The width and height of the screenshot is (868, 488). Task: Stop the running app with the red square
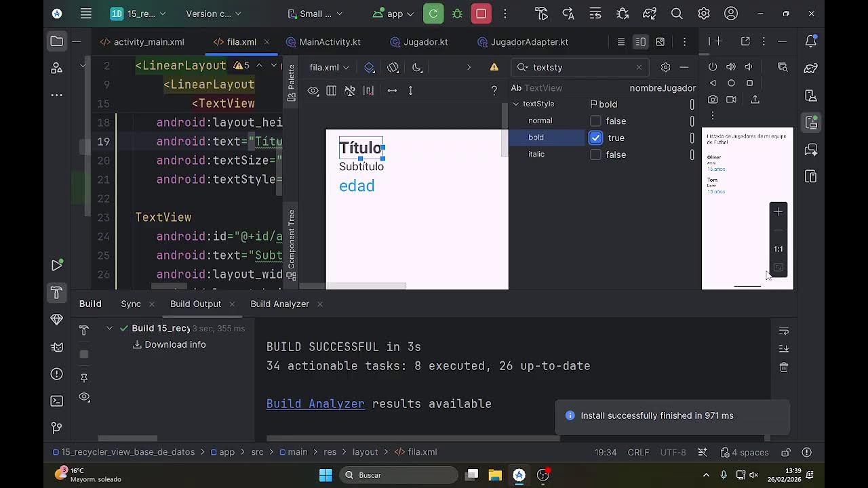[x=481, y=14]
